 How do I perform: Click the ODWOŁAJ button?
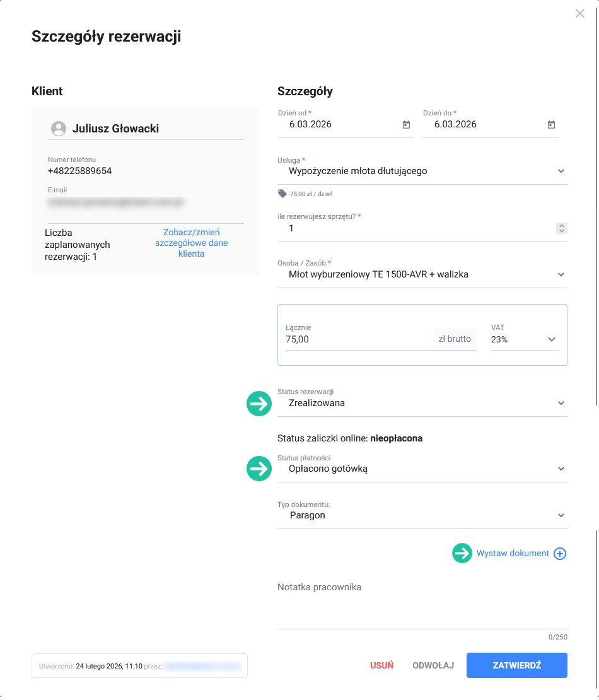(433, 665)
